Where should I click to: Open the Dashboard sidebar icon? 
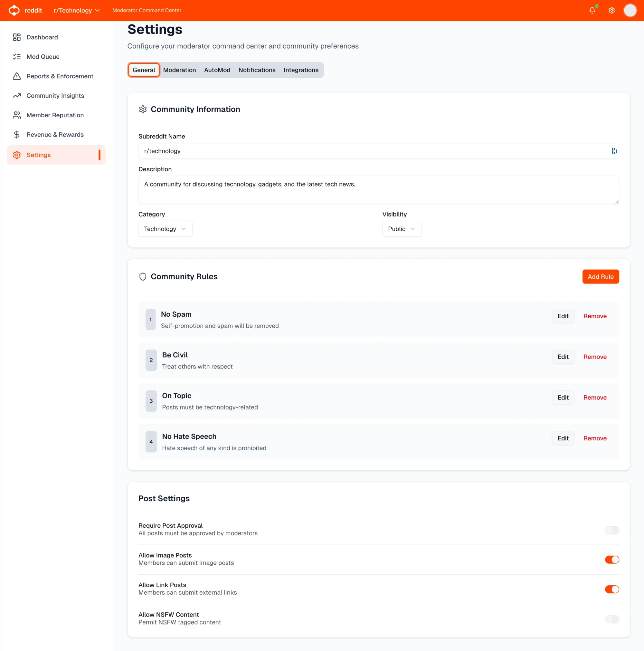tap(17, 37)
